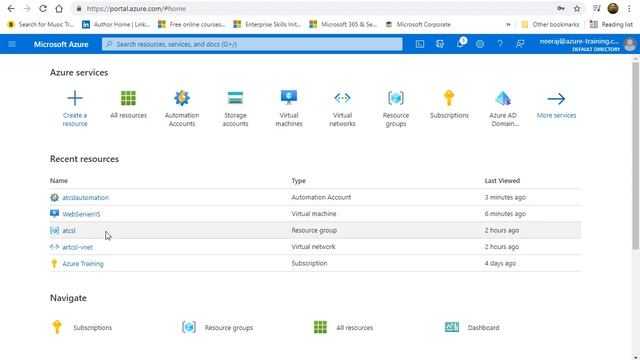Click the Search resources, services, and docs box
This screenshot has width=640, height=360.
(252, 44)
